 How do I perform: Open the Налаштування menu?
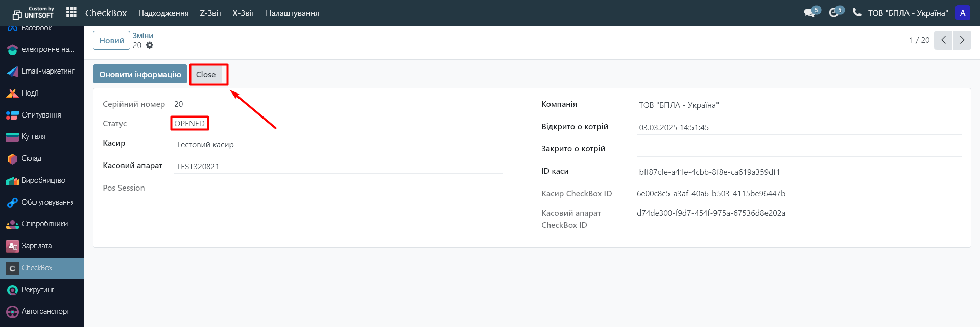click(292, 13)
